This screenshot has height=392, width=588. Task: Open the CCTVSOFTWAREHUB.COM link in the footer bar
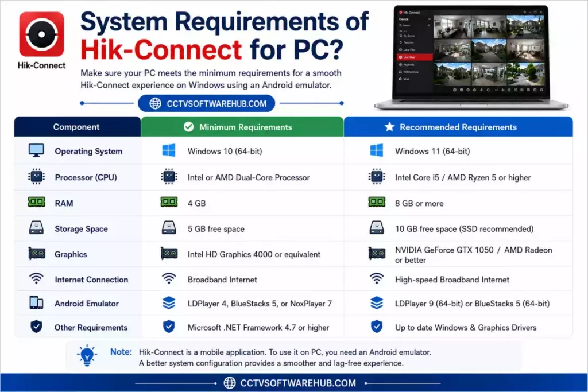pos(298,383)
